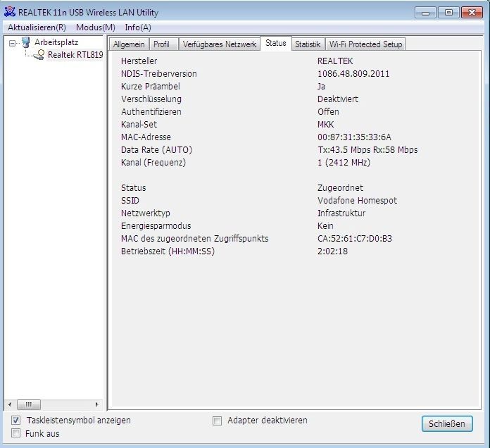Screen dimensions: 490x448
Task: Click the Arbeitsplatz computer icon
Action: click(x=26, y=42)
